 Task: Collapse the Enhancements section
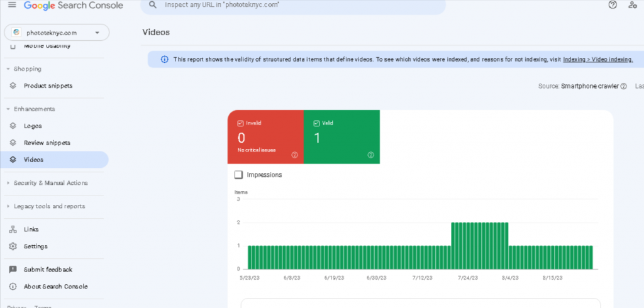pos(8,109)
